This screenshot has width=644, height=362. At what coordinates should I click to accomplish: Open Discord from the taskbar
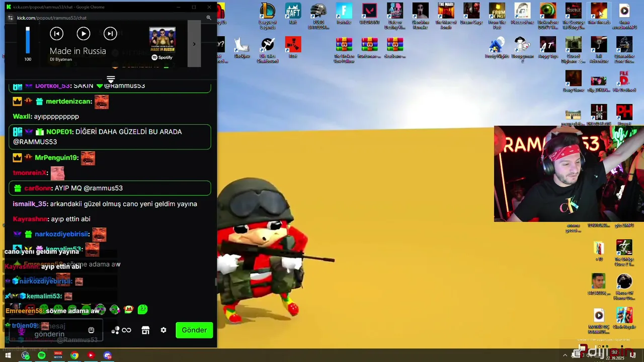tap(107, 355)
